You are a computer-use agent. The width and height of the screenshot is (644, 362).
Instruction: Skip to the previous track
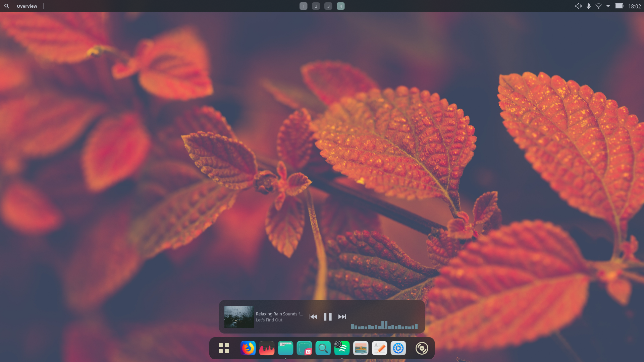coord(313,317)
